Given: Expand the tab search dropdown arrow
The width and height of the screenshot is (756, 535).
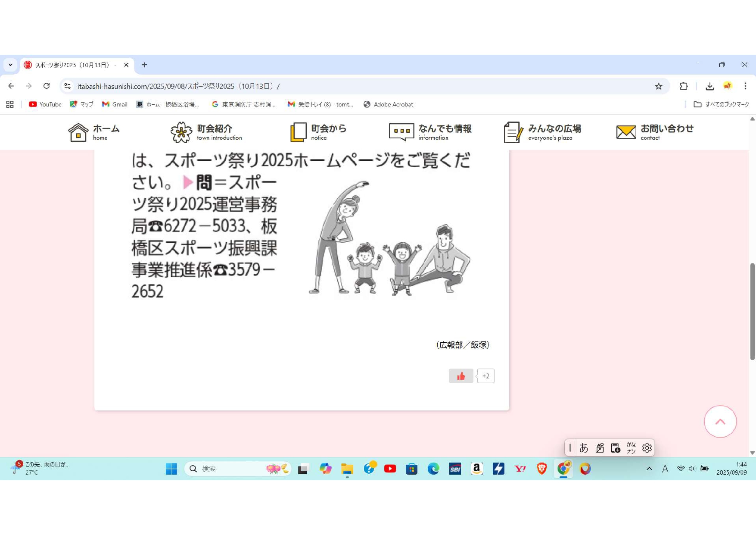Looking at the screenshot, I should click(x=10, y=65).
